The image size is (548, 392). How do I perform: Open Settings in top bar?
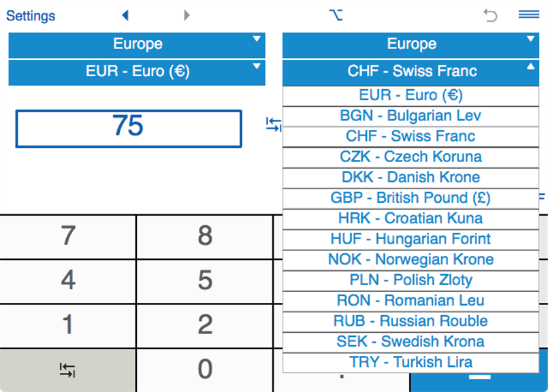pyautogui.click(x=31, y=16)
